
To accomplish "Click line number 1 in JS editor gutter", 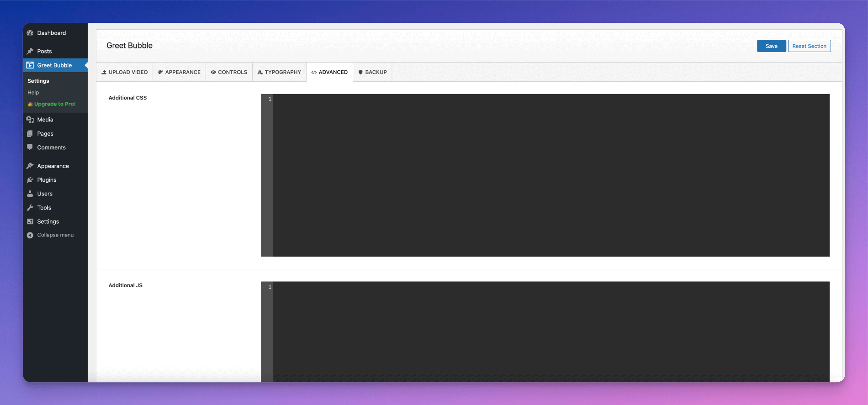I will point(270,287).
